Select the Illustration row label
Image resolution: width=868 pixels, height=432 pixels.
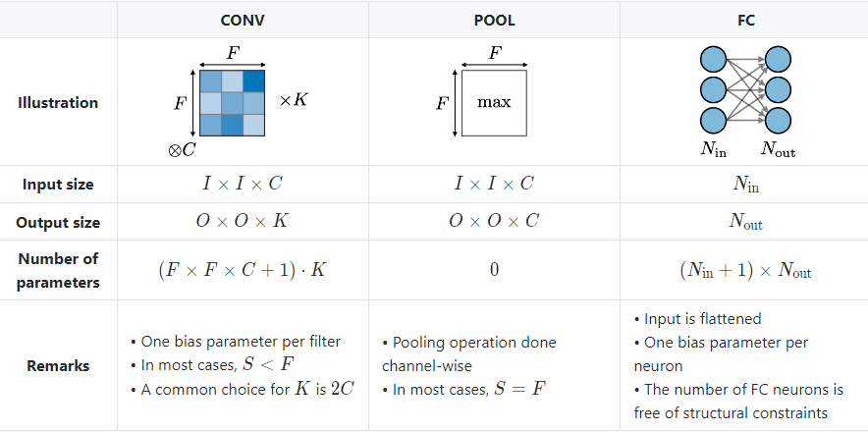(58, 102)
